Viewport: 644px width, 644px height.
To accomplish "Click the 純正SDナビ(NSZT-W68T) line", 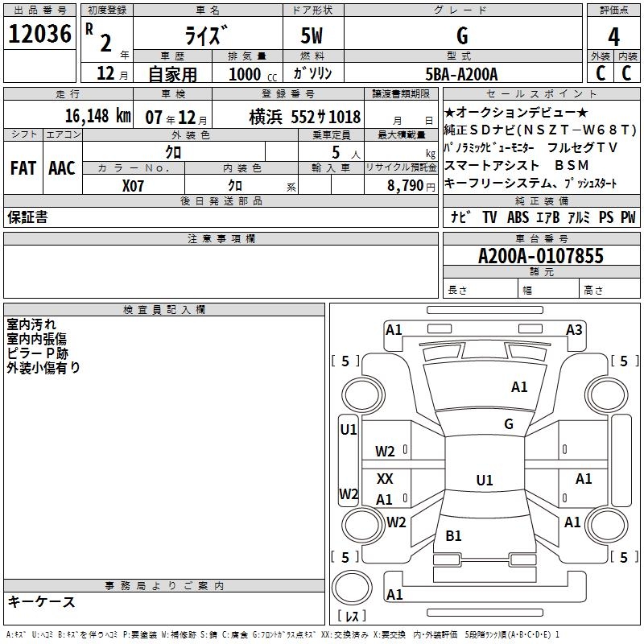I will [540, 130].
